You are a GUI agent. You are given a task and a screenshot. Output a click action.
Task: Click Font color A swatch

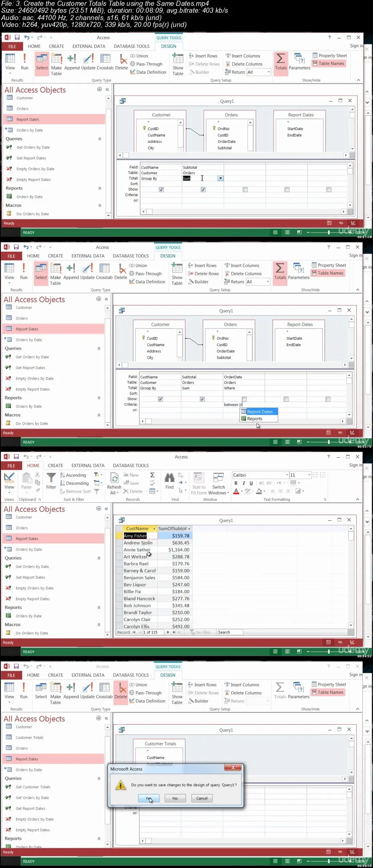236,491
